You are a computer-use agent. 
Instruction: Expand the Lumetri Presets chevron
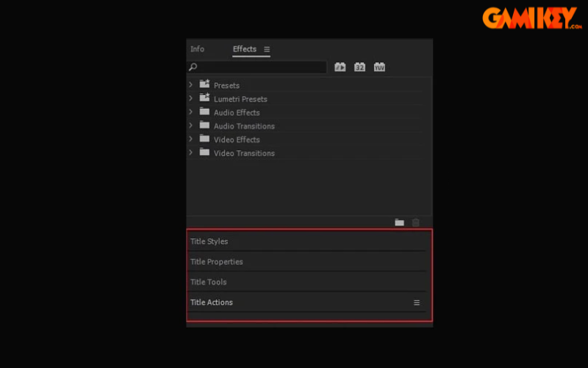pyautogui.click(x=190, y=98)
